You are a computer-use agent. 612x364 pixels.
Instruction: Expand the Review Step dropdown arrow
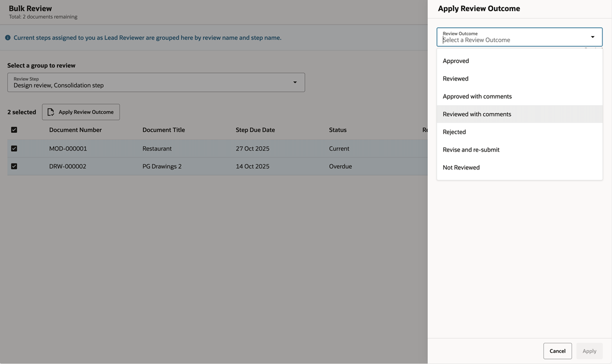[x=295, y=83]
